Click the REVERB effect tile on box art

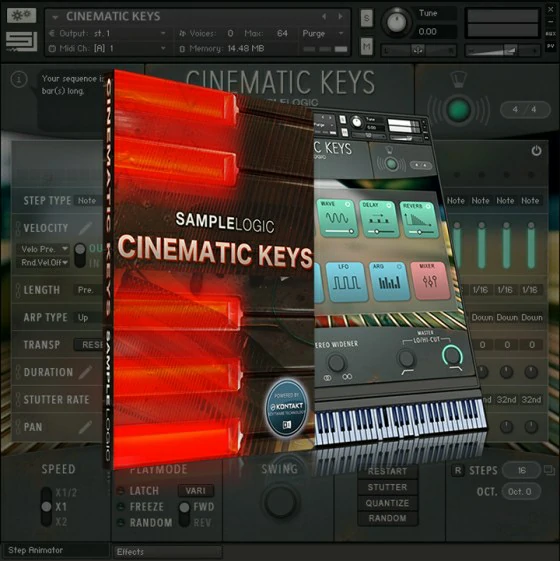point(418,220)
